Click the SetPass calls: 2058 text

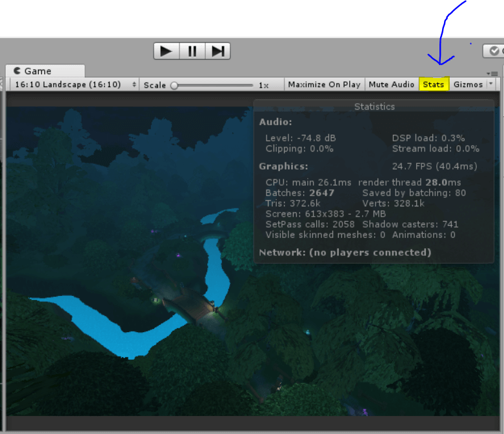[310, 224]
